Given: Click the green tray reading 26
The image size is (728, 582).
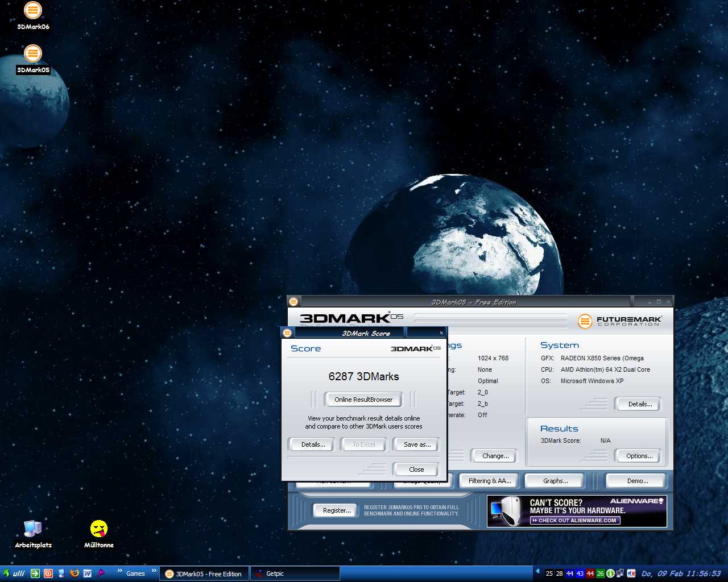Looking at the screenshot, I should click(601, 573).
